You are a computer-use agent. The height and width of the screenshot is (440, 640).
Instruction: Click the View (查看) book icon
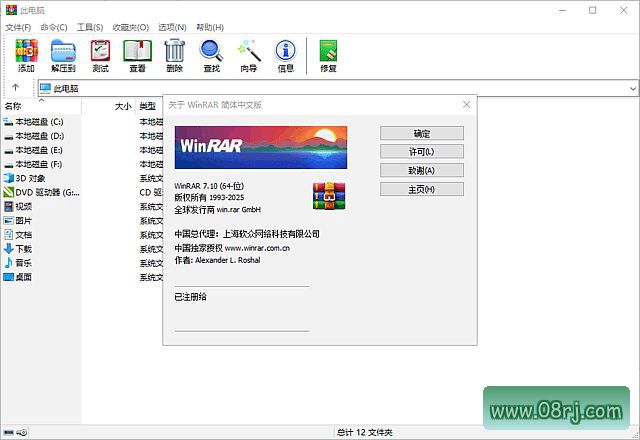click(x=138, y=51)
